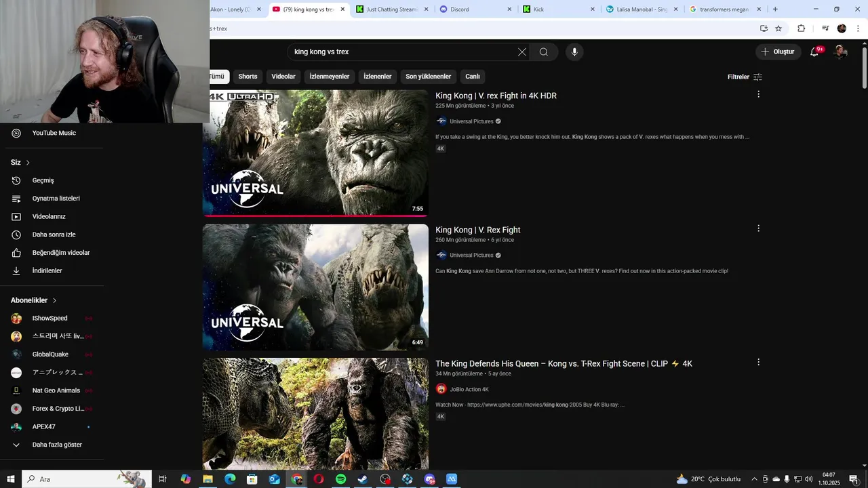The width and height of the screenshot is (868, 488).
Task: Select the Son yüklenenler filter chip
Action: click(x=429, y=77)
